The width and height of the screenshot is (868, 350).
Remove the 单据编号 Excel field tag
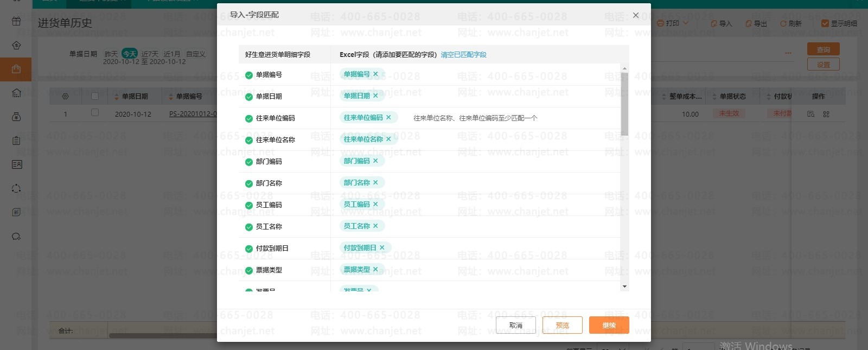pyautogui.click(x=375, y=74)
